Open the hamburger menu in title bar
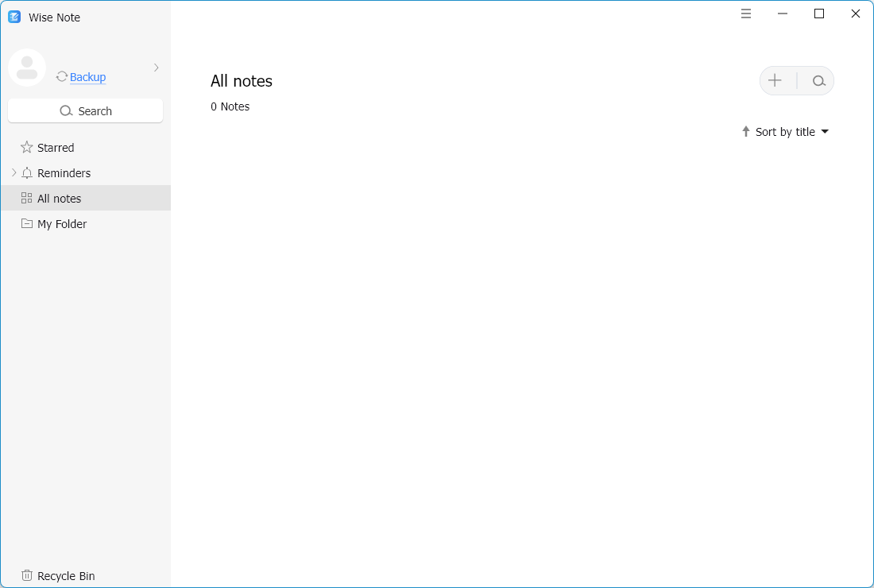 pyautogui.click(x=746, y=14)
